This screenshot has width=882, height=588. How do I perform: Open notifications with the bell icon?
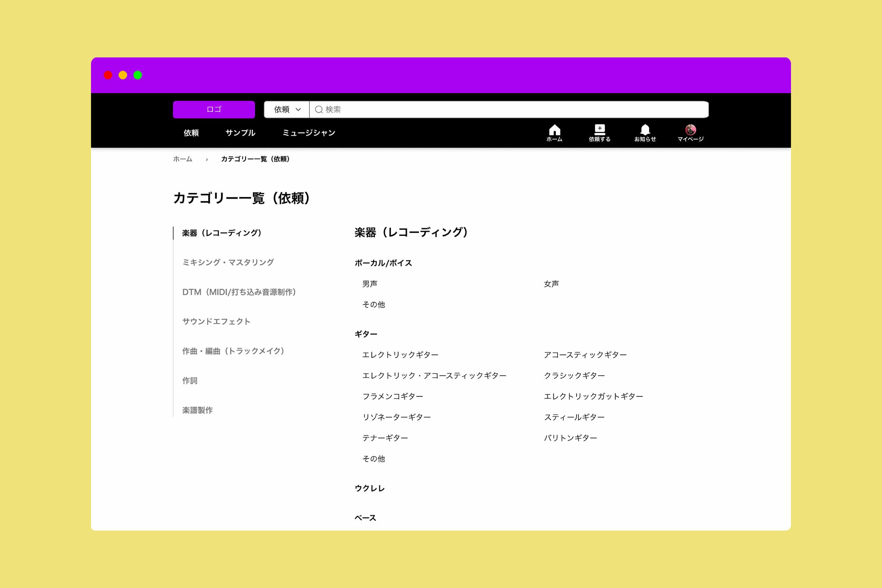point(645,130)
